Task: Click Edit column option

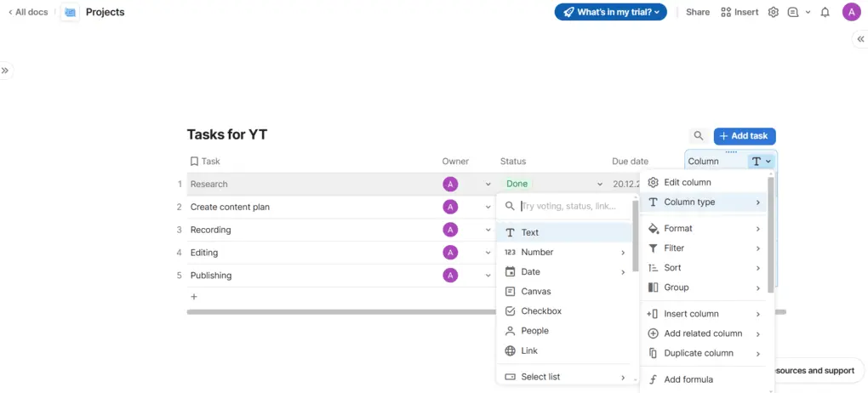Action: coord(704,182)
